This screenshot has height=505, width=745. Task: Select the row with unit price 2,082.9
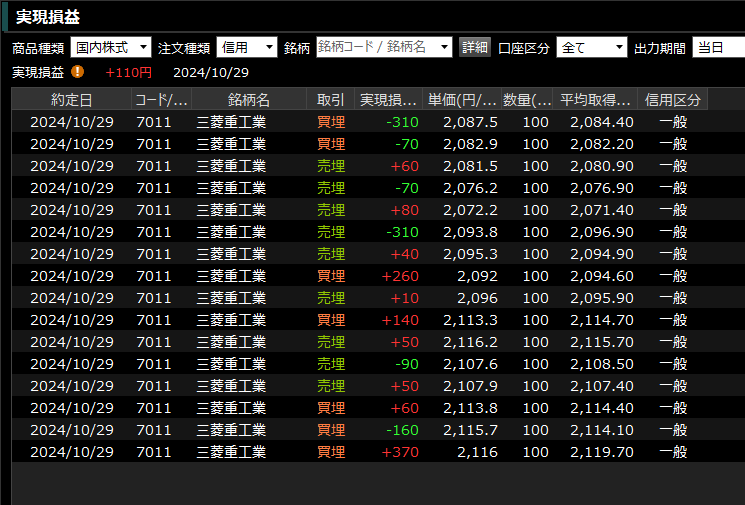coord(360,144)
